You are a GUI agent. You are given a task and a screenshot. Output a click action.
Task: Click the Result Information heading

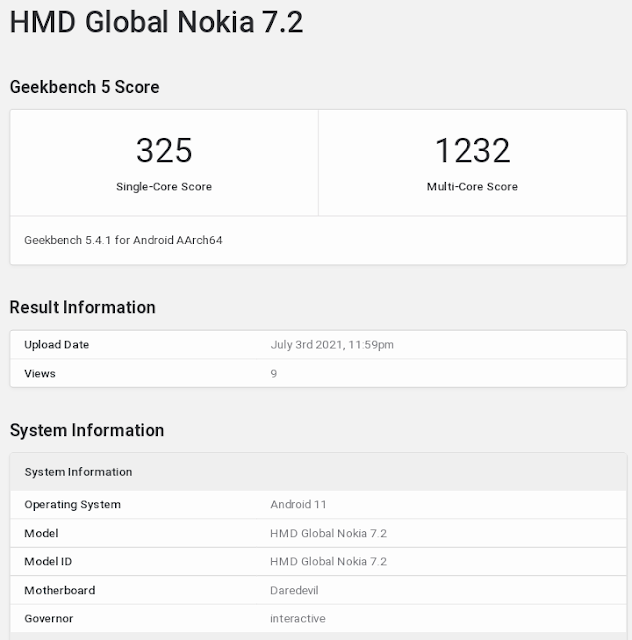[82, 307]
